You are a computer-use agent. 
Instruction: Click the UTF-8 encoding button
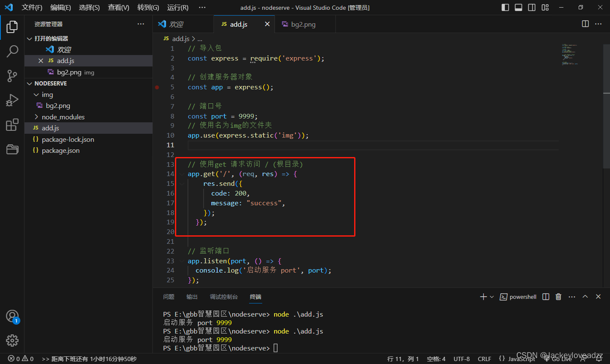pos(461,358)
